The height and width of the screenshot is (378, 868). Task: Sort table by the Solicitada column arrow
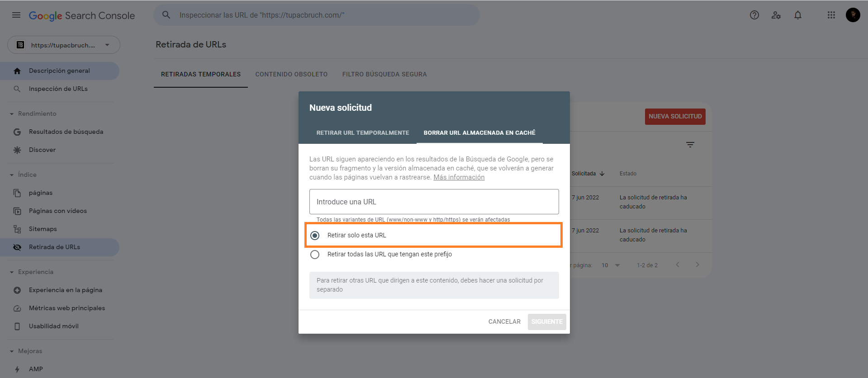tap(602, 173)
